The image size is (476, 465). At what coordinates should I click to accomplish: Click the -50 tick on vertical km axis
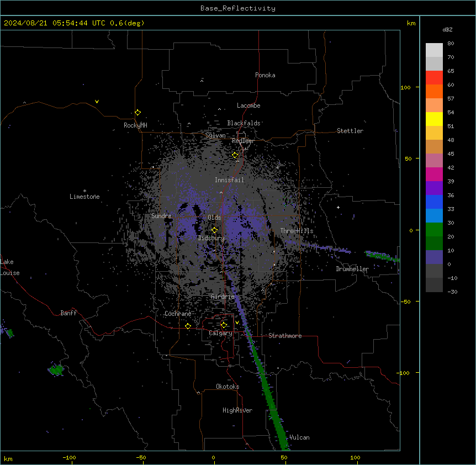point(405,302)
